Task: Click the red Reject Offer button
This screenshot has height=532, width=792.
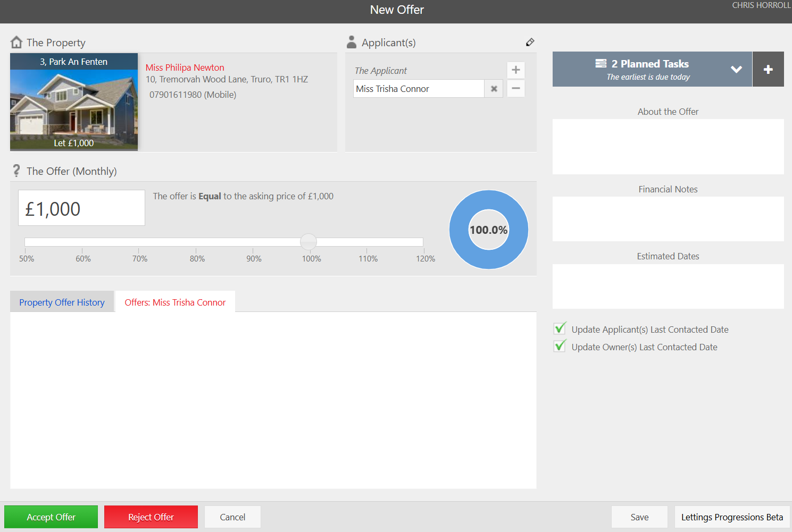Action: (x=151, y=517)
